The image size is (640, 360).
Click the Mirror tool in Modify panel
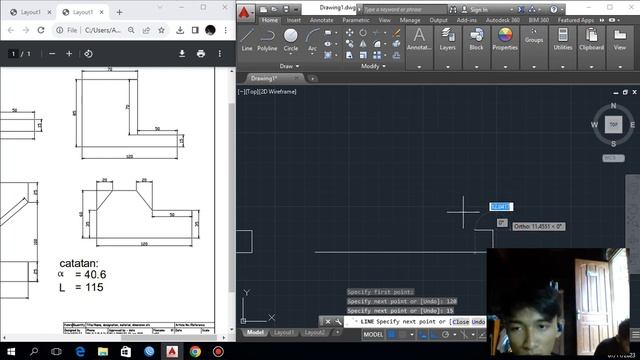tap(363, 44)
